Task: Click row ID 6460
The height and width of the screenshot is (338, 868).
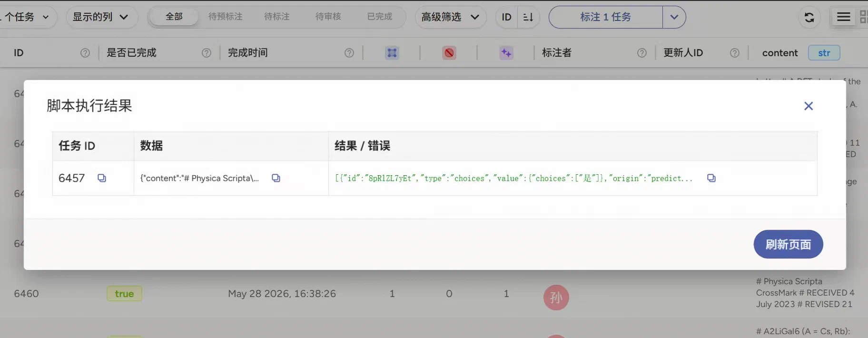Action: [x=26, y=294]
